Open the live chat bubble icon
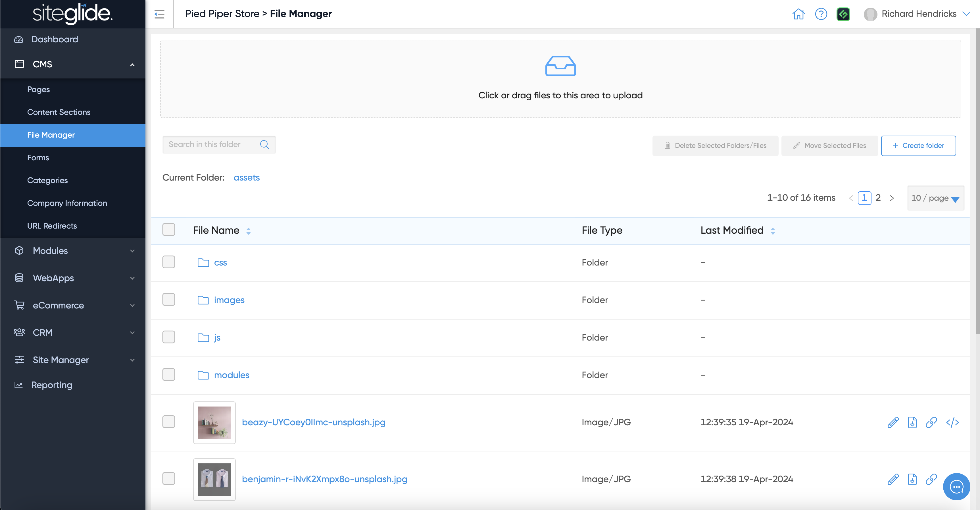 tap(956, 486)
